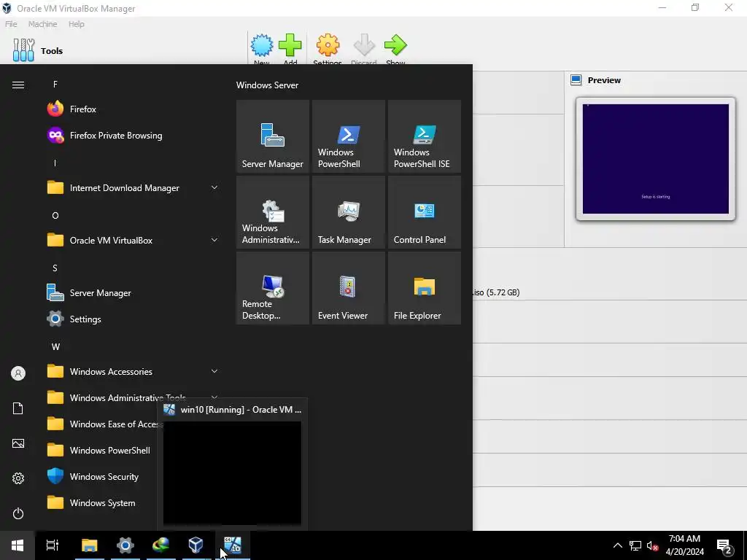Open File Explorer from the taskbar
The height and width of the screenshot is (560, 747).
[89, 545]
